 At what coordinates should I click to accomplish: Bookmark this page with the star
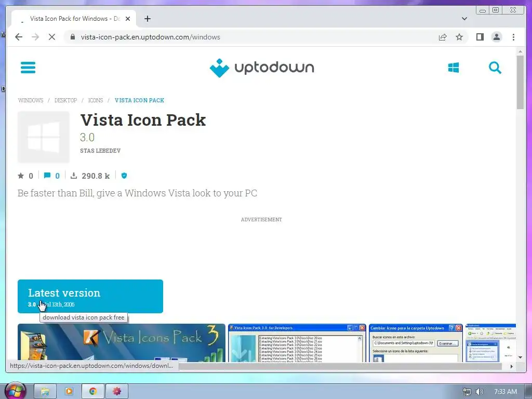[x=459, y=37]
